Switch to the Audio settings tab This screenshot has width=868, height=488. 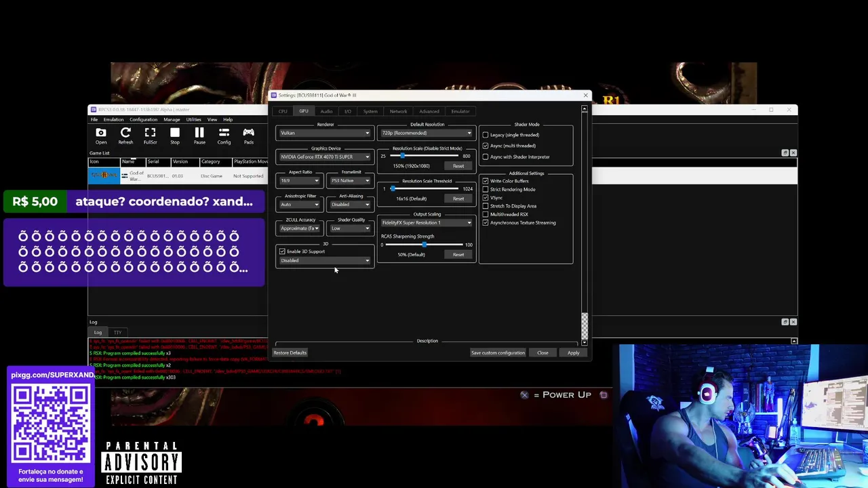coord(326,111)
